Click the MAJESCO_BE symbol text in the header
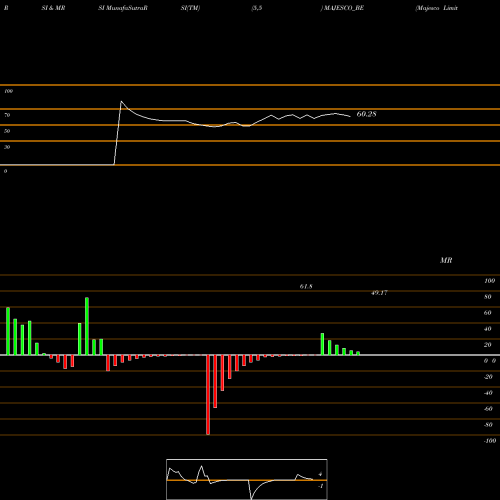This screenshot has height=500, width=500. pos(343,8)
